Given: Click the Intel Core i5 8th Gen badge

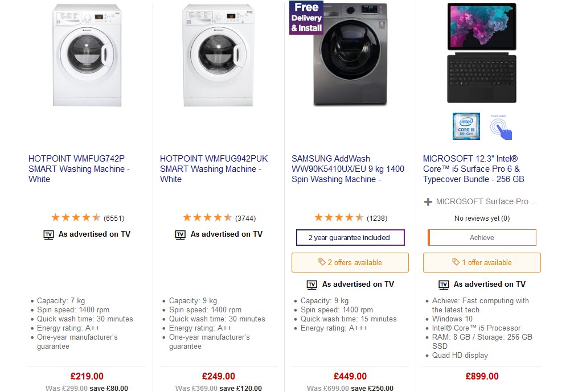Looking at the screenshot, I should [466, 126].
